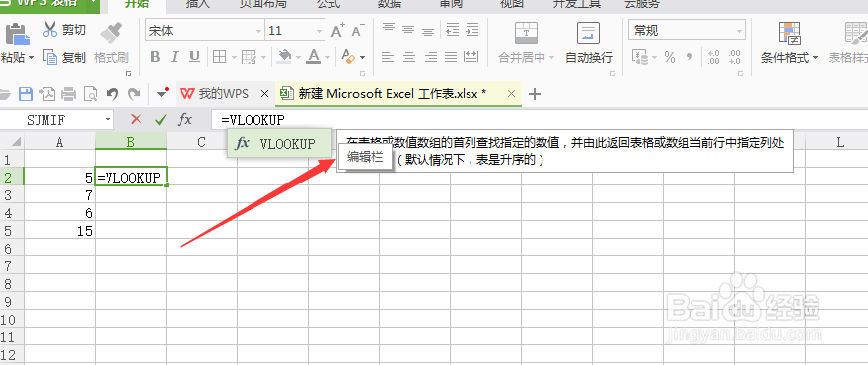Click the Paste clipboard icon

[x=17, y=34]
